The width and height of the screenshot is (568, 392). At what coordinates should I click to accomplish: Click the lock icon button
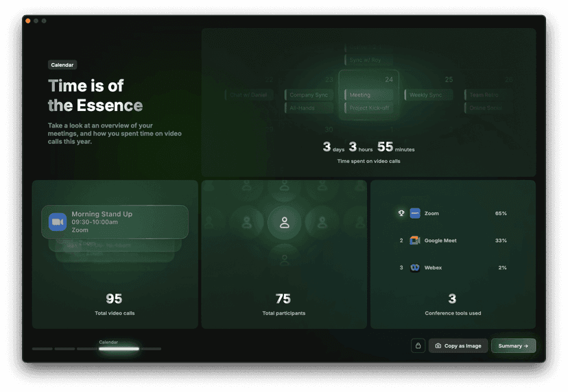418,346
